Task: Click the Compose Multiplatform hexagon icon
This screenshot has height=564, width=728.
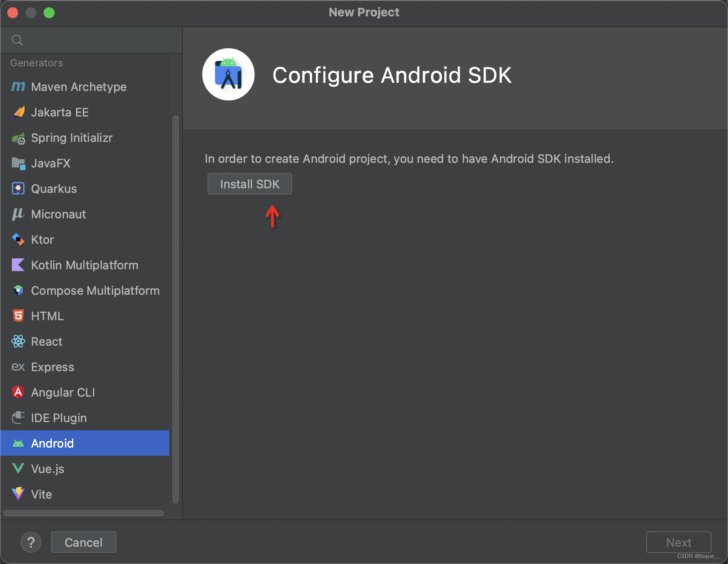Action: tap(18, 290)
